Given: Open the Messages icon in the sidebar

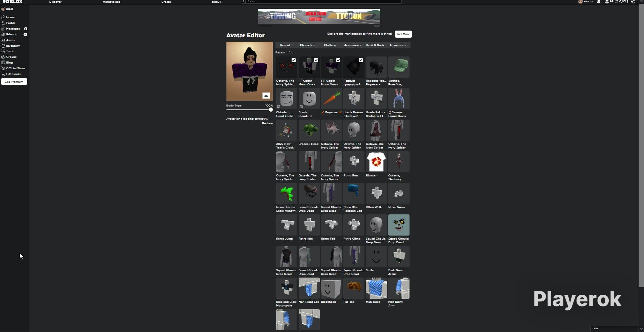Looking at the screenshot, I should pos(3,29).
